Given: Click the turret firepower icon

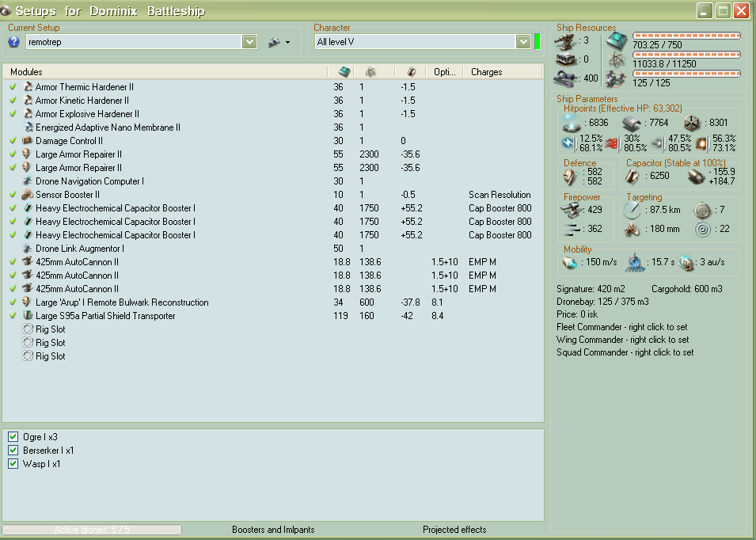Looking at the screenshot, I should pyautogui.click(x=570, y=208).
